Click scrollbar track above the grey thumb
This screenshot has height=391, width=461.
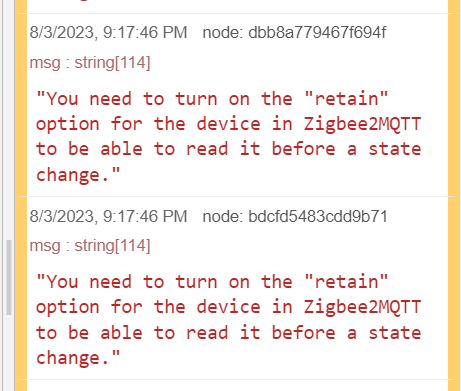9,120
